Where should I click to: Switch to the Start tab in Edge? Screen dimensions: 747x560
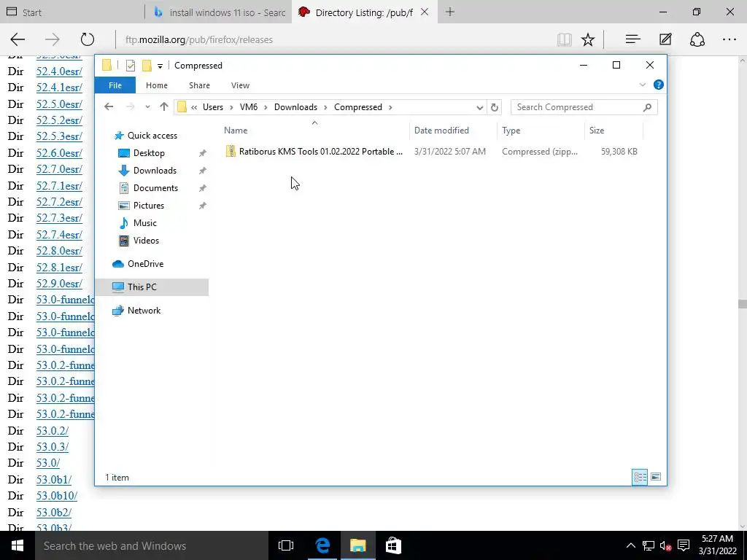tap(71, 12)
